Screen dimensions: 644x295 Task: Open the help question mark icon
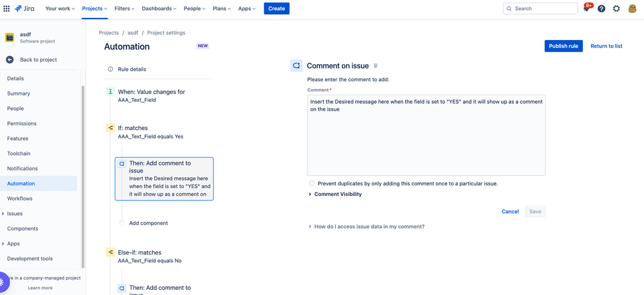point(601,8)
